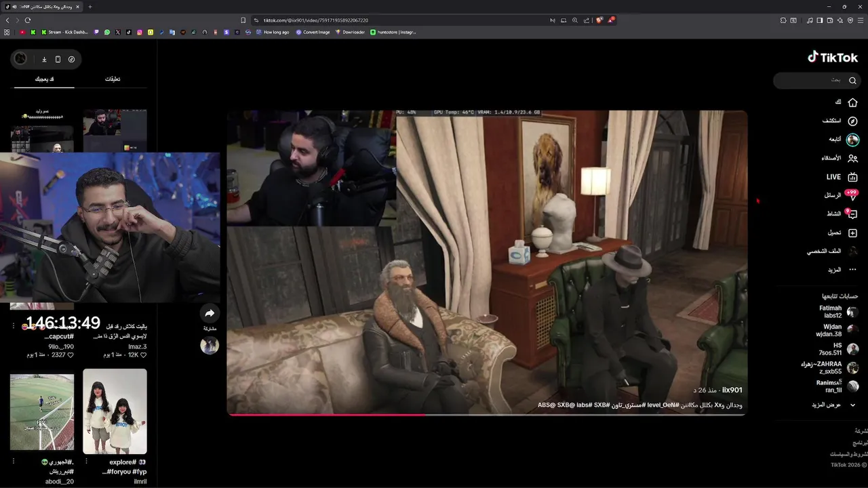Open followed account ZAHRAA z_sxb55

pyautogui.click(x=829, y=367)
